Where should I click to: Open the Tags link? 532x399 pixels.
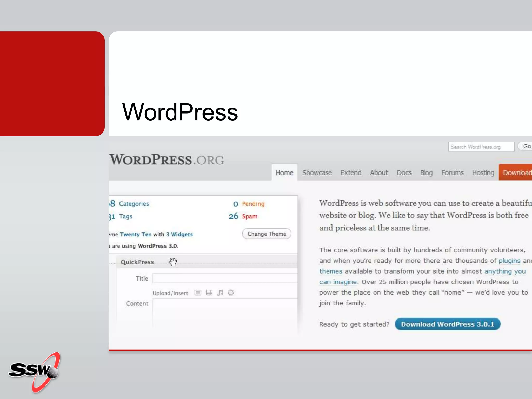click(125, 216)
